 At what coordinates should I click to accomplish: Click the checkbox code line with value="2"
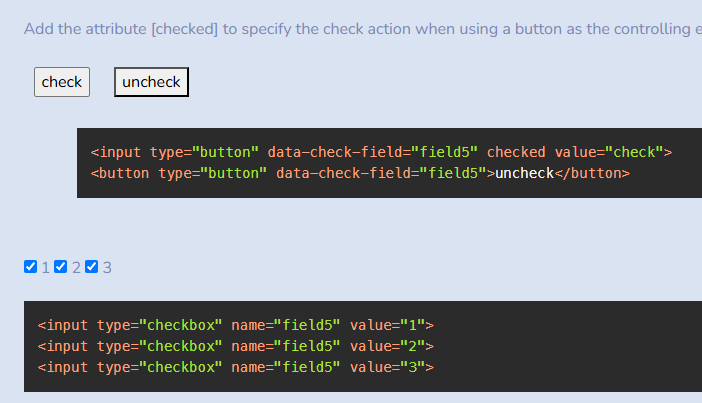[235, 346]
